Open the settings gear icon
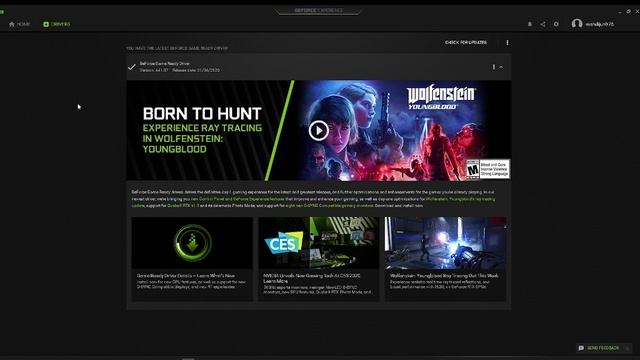Screen dimensions: 640x360 point(556,24)
